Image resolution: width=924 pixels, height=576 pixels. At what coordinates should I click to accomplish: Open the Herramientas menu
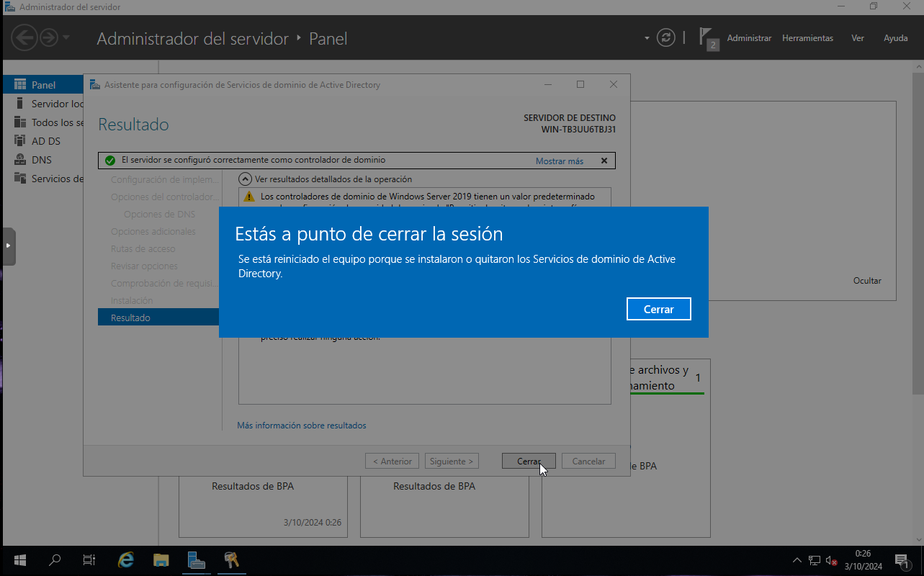pos(807,38)
